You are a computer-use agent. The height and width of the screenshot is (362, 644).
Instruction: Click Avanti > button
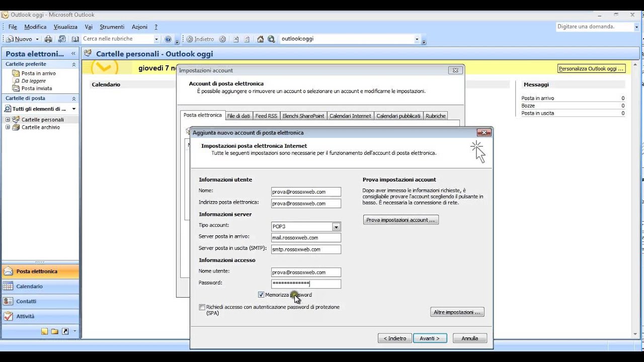[x=430, y=338]
